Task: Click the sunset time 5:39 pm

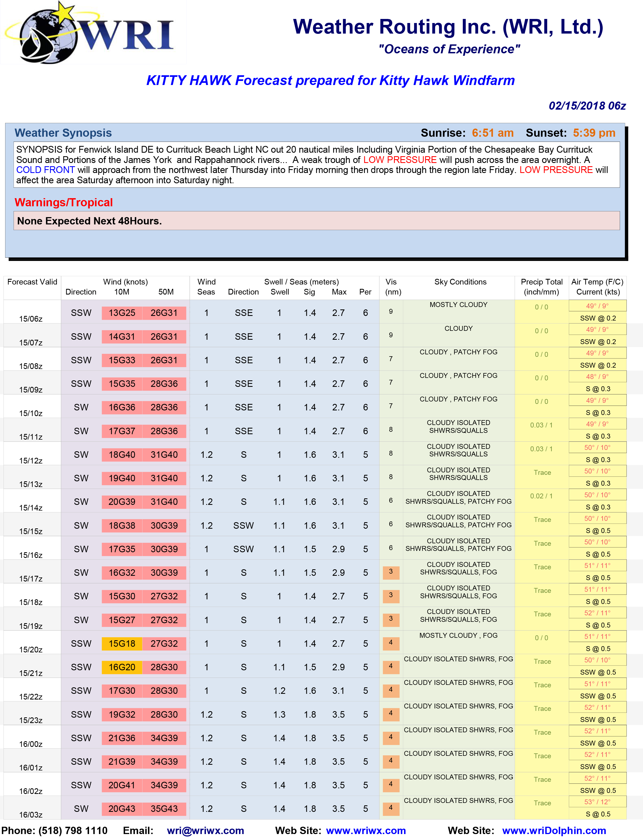Action: [594, 133]
